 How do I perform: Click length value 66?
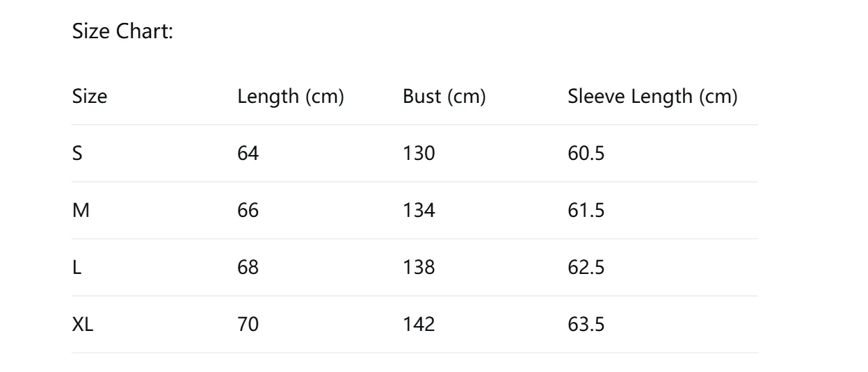click(248, 211)
